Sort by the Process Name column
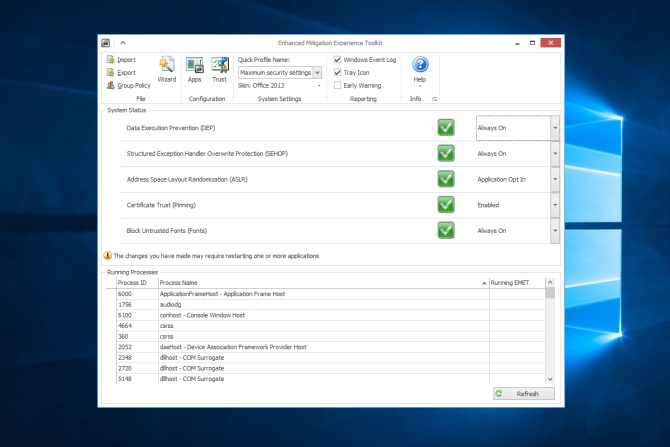 [323, 282]
